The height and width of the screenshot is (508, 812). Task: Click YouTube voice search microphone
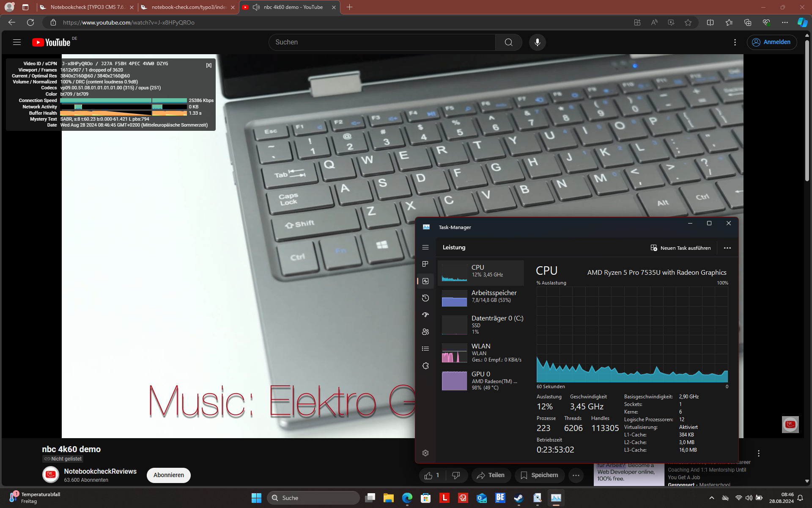tap(537, 42)
